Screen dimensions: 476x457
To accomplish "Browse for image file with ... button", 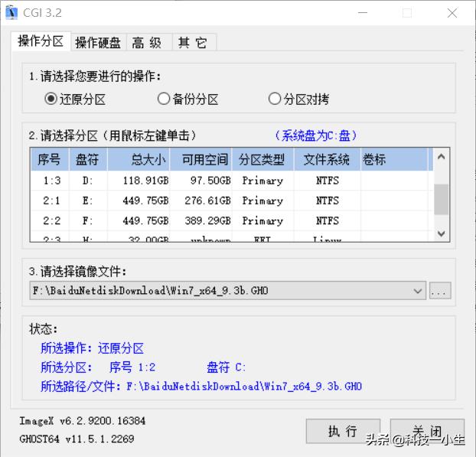I will click(440, 291).
